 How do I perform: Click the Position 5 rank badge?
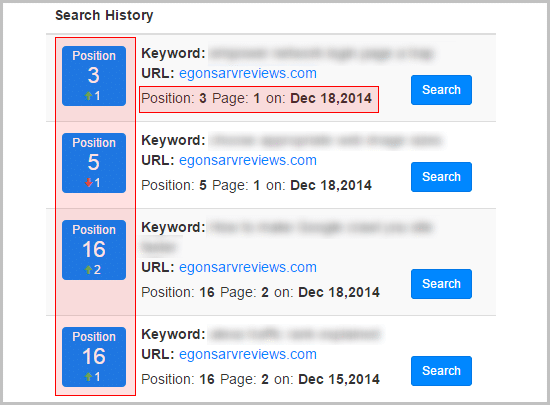(x=94, y=163)
